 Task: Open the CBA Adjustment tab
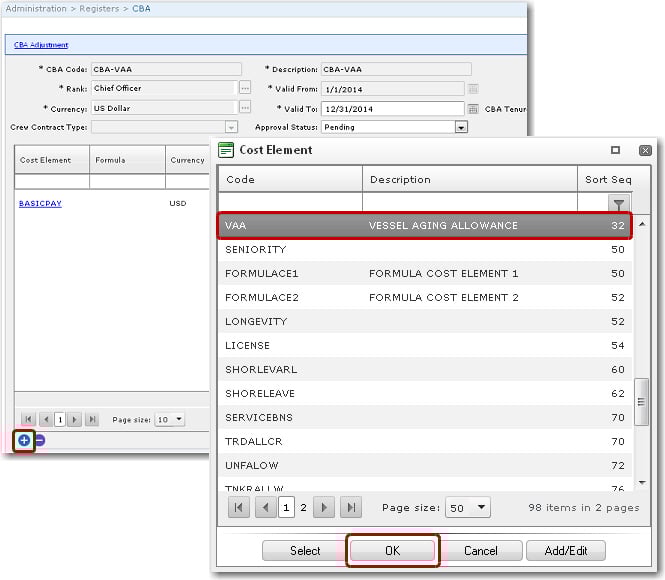pos(41,45)
